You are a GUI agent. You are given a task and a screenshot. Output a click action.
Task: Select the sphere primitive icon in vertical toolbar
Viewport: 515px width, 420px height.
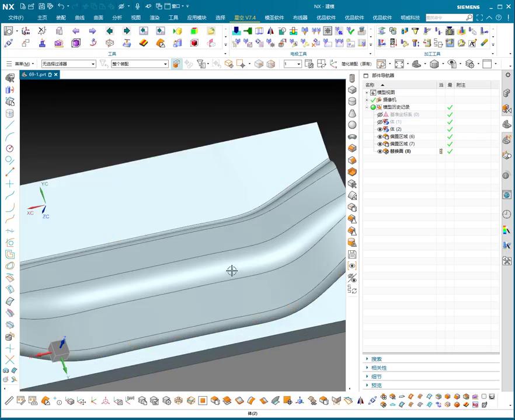pos(352,125)
